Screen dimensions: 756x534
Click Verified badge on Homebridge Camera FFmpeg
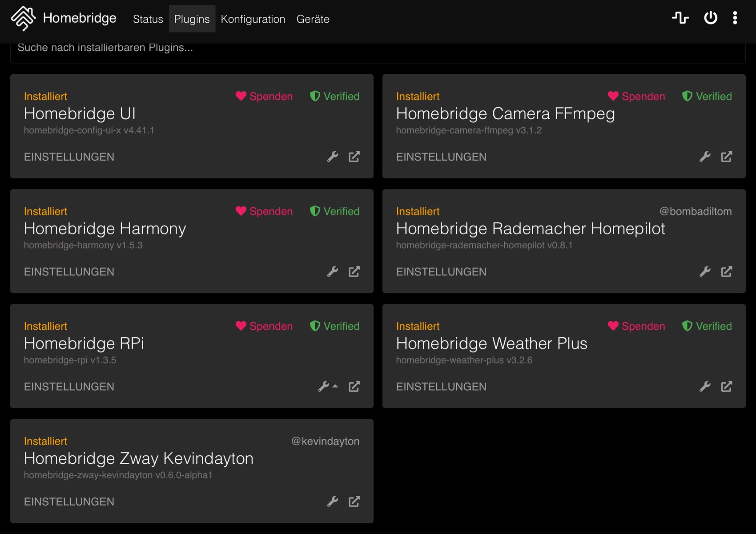[707, 96]
